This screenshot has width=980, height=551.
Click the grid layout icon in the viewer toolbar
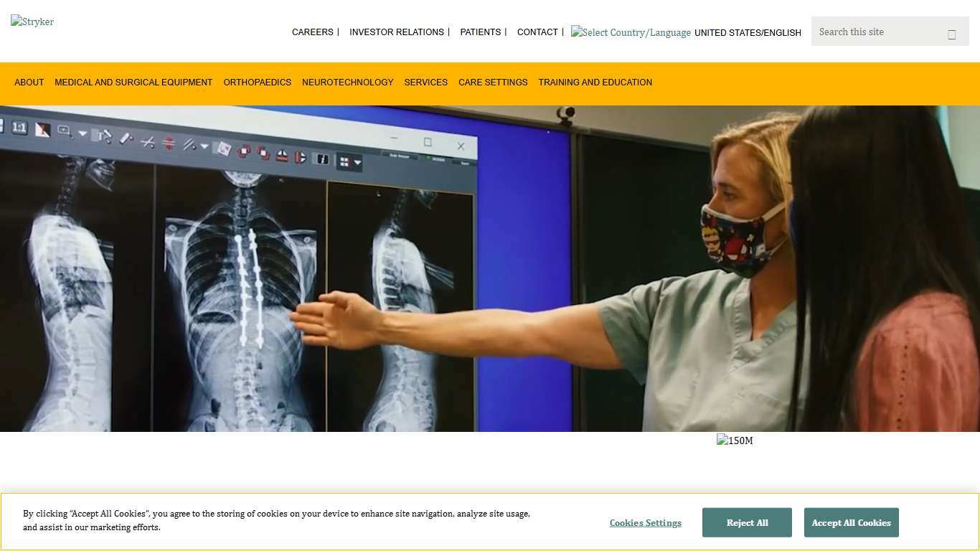tap(344, 161)
